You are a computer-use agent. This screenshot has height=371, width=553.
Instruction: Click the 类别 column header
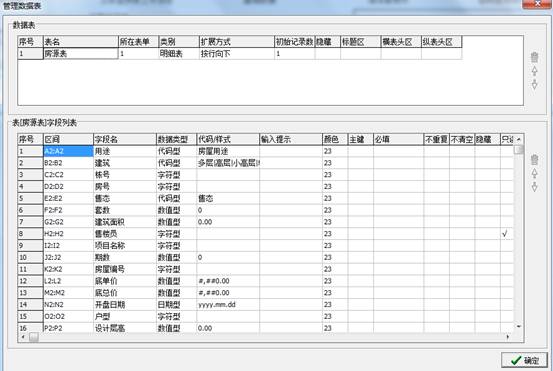pyautogui.click(x=178, y=42)
